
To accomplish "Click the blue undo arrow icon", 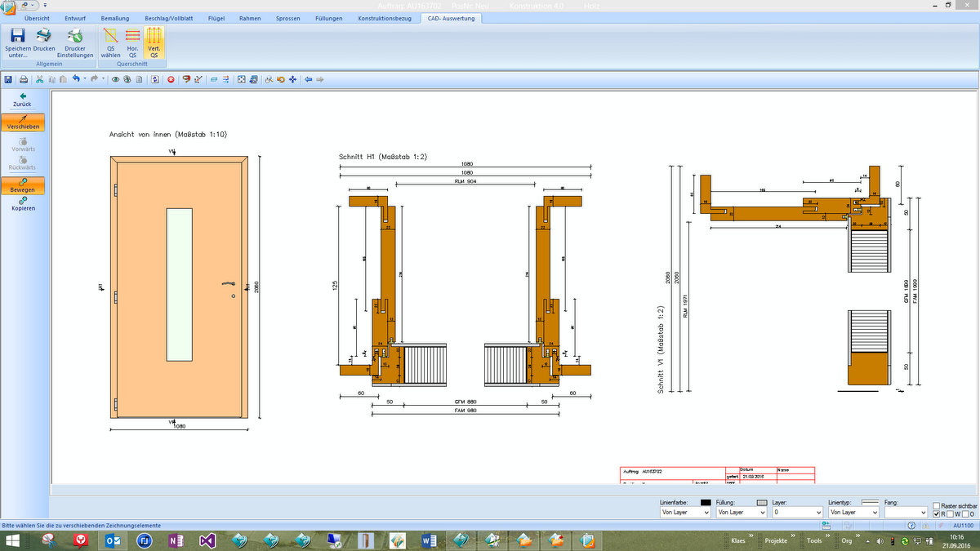I will point(76,79).
